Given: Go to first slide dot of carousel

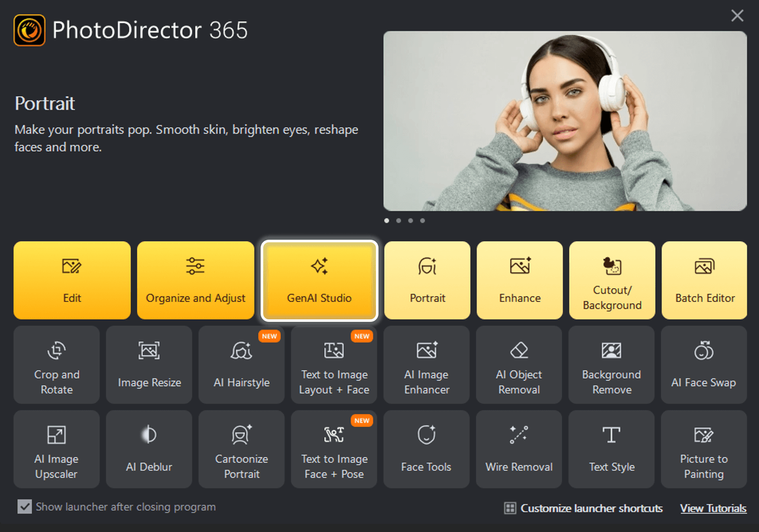Looking at the screenshot, I should coord(387,220).
